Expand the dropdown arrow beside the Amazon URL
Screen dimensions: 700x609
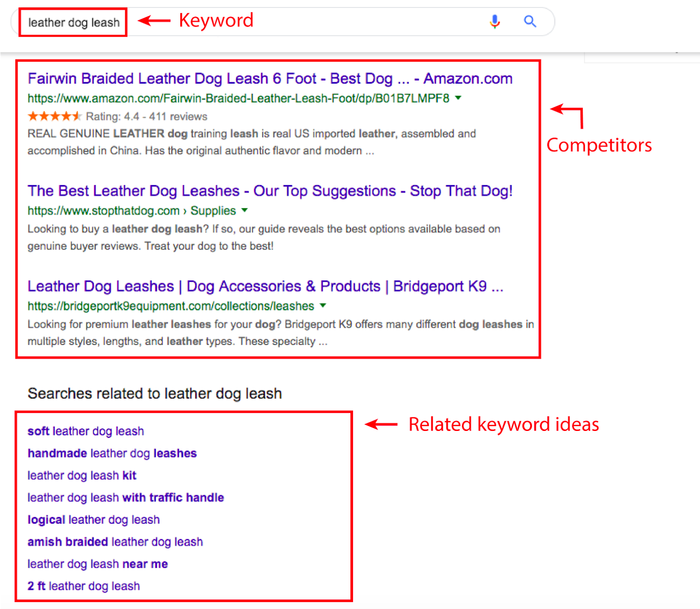point(458,98)
